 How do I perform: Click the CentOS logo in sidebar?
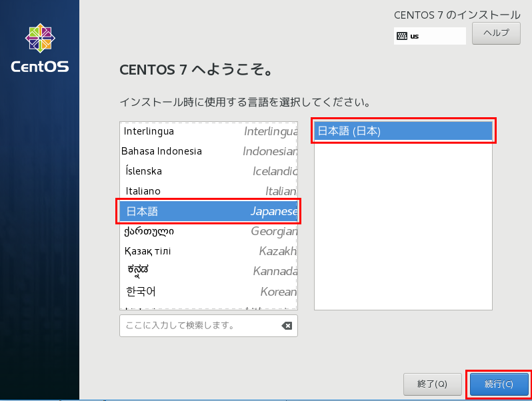40,48
